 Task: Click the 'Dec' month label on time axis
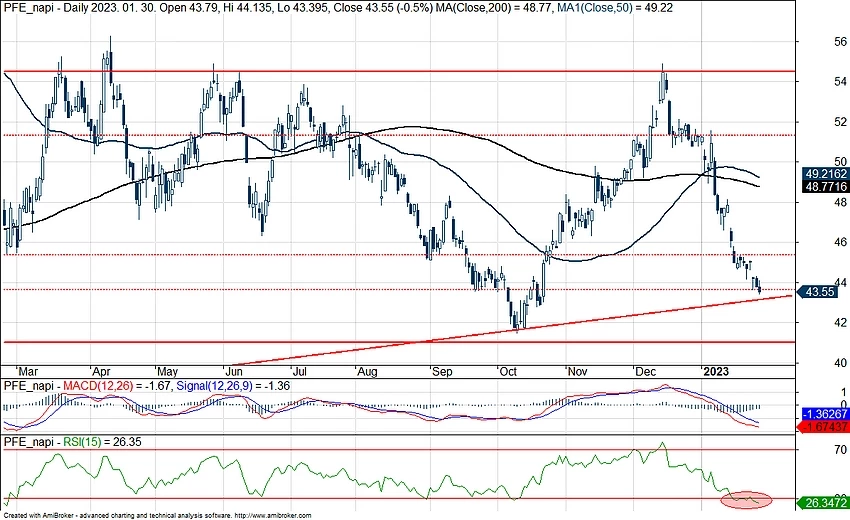(x=645, y=372)
